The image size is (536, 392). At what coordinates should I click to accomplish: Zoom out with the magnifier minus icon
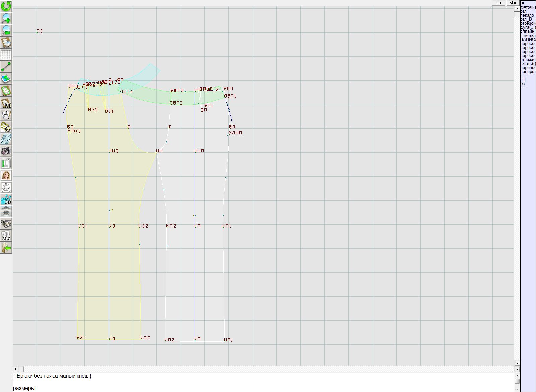tap(6, 30)
